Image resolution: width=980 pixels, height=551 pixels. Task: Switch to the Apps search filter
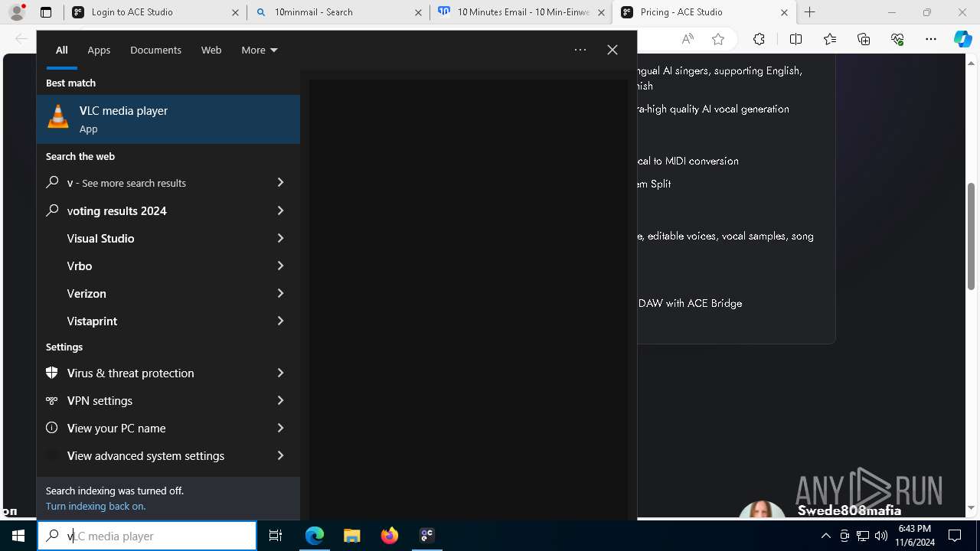(x=99, y=50)
